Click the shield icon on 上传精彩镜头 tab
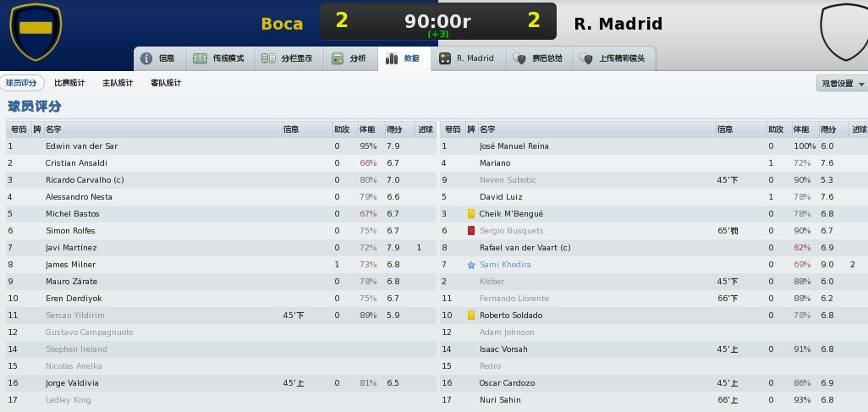868x412 pixels. 586,58
